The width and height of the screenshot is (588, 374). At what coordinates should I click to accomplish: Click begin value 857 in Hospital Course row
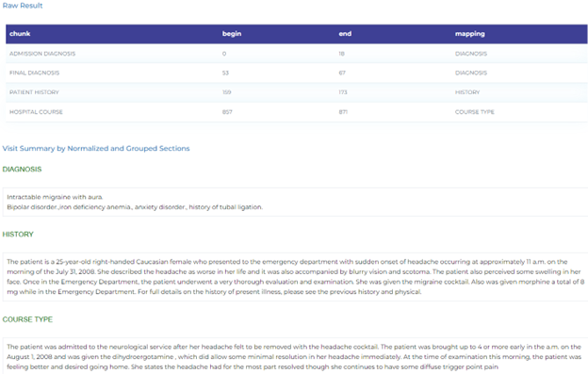227,112
